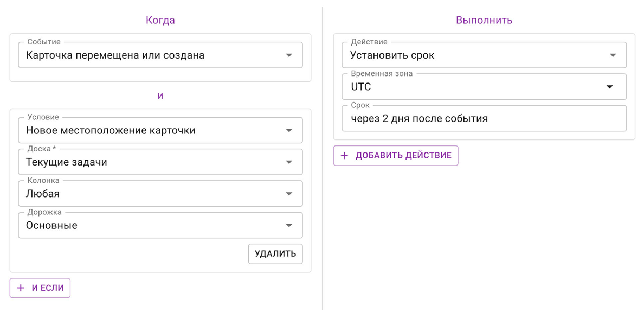This screenshot has height=318, width=644.
Task: Open the UTC time zone selector
Action: (x=484, y=87)
